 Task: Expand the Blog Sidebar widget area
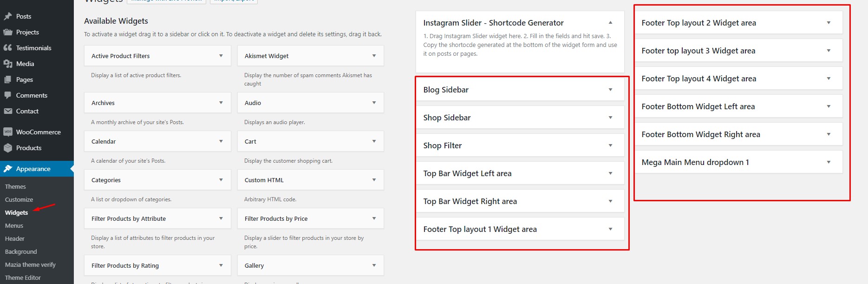point(610,89)
